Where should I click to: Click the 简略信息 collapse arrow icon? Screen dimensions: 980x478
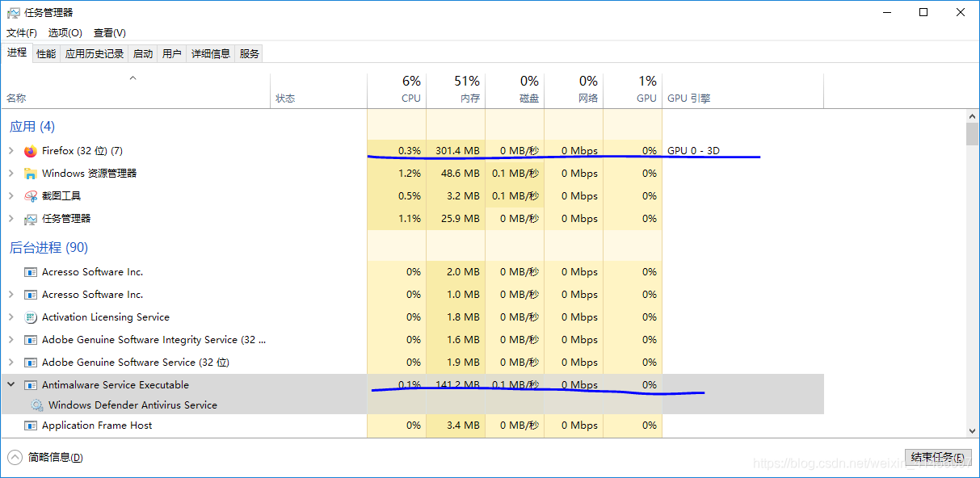[x=14, y=457]
